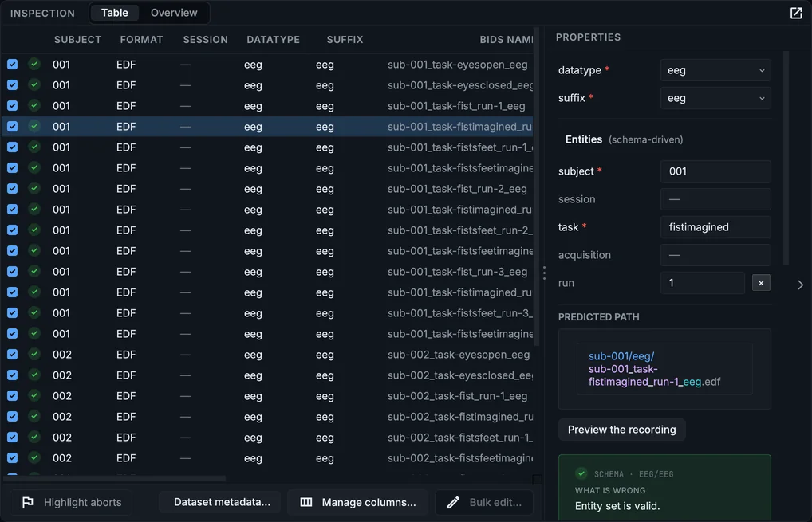
Task: Uncheck the checkbox for sub-002_task-fist_run-1_eeg
Action: pyautogui.click(x=13, y=396)
